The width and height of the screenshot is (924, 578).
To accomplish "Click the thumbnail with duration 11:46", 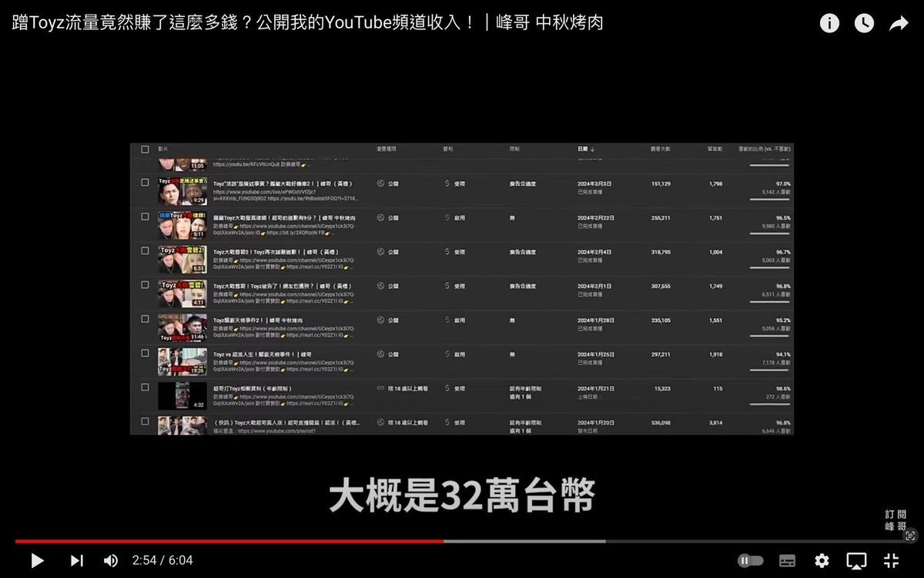I will [x=182, y=328].
